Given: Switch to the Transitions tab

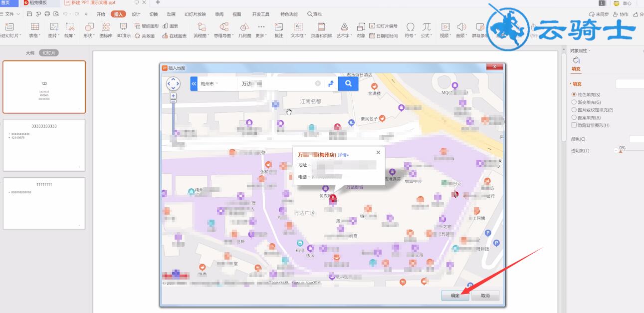Looking at the screenshot, I should coord(153,14).
